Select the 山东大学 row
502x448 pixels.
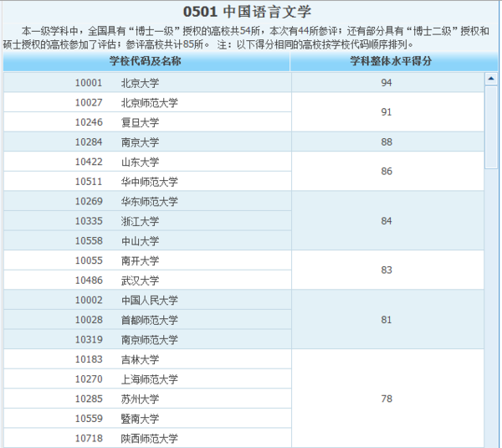coord(147,162)
